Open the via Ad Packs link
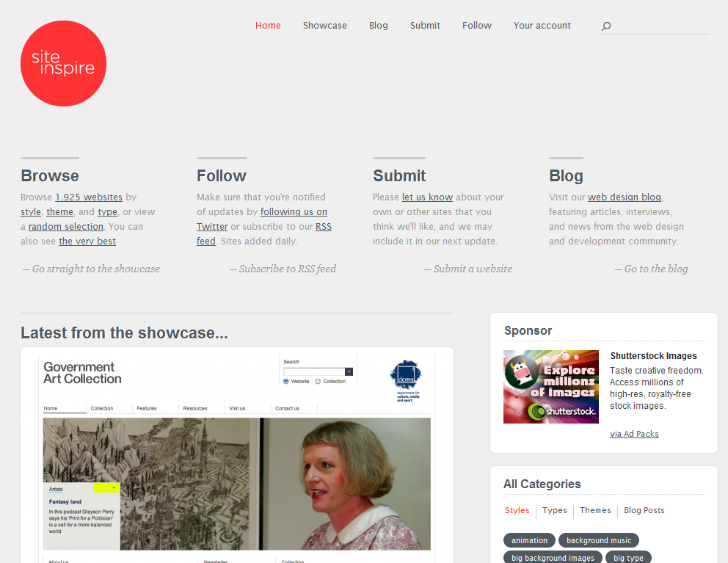Screen dimensions: 728x563 (x=634, y=434)
